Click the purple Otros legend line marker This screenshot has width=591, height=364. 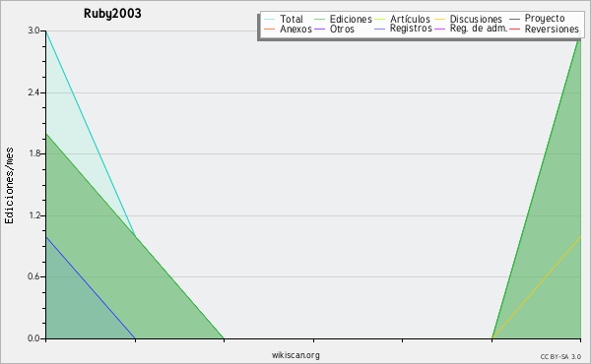pyautogui.click(x=319, y=29)
